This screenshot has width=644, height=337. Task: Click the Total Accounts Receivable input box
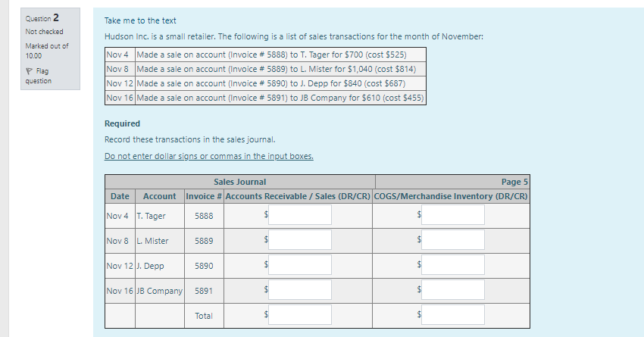(300, 315)
